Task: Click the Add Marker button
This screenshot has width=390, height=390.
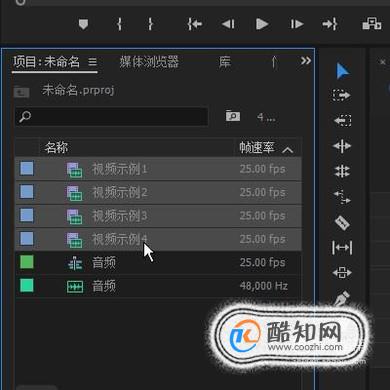Action: pyautogui.click(x=83, y=24)
